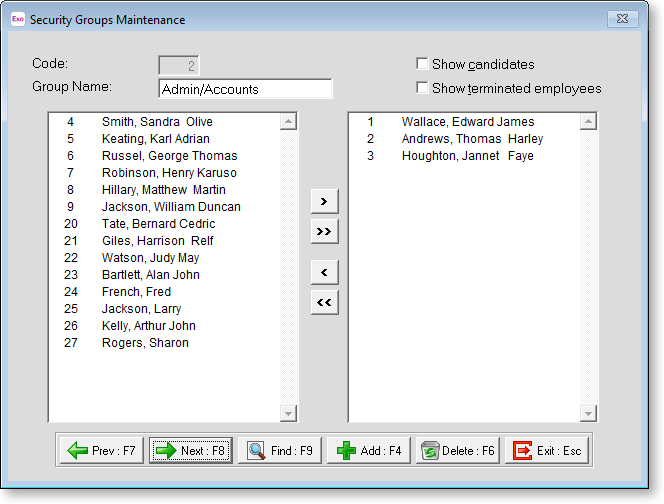Go to next record with Next : F8
The height and width of the screenshot is (504, 664).
pyautogui.click(x=190, y=451)
